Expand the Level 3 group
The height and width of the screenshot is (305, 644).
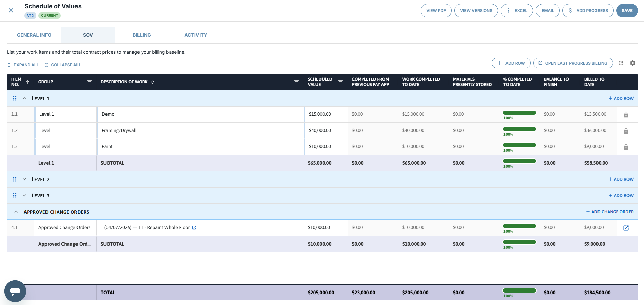tap(24, 195)
